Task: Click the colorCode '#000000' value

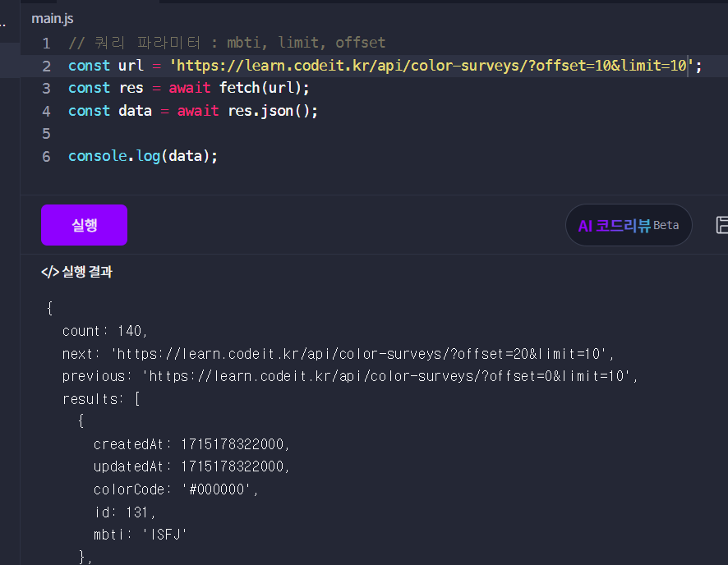Action: (x=216, y=489)
